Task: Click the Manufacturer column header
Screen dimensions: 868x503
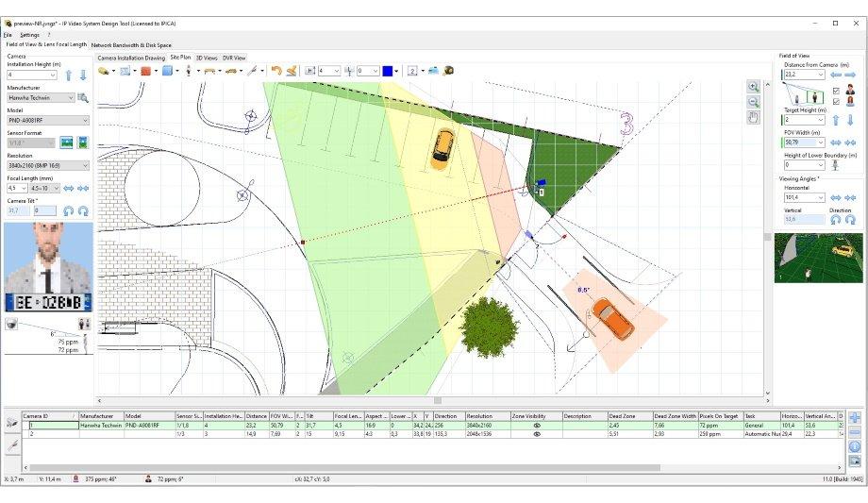Action: (x=101, y=416)
